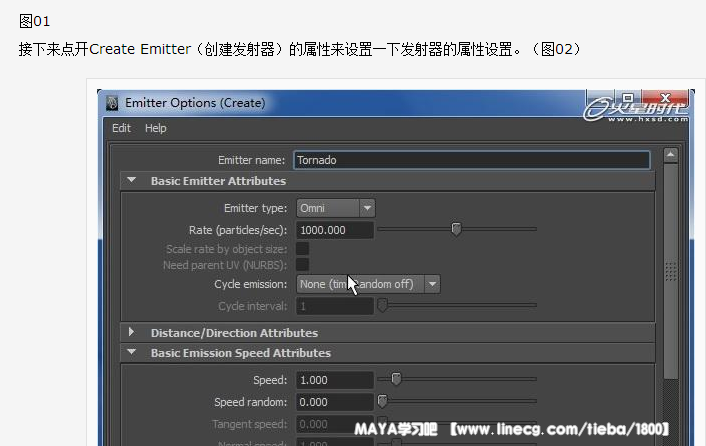706x446 pixels.
Task: Open the Emitter type dropdown showing Omni
Action: click(x=335, y=208)
